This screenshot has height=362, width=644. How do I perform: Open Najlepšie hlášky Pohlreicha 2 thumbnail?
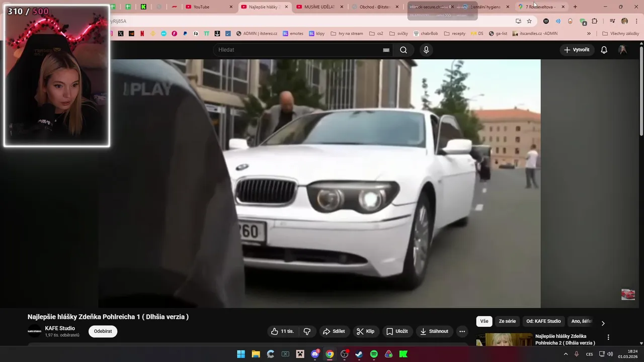click(x=504, y=340)
